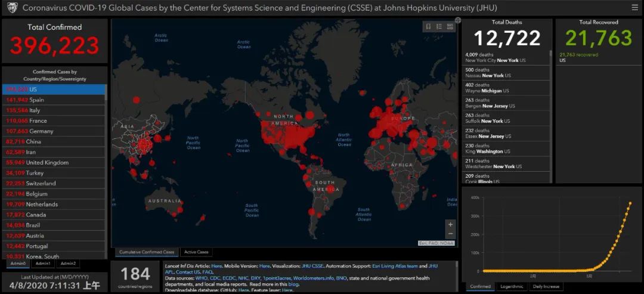Screen dimensions: 644x294
Task: Select the Italy row in country list
Action: pos(54,110)
